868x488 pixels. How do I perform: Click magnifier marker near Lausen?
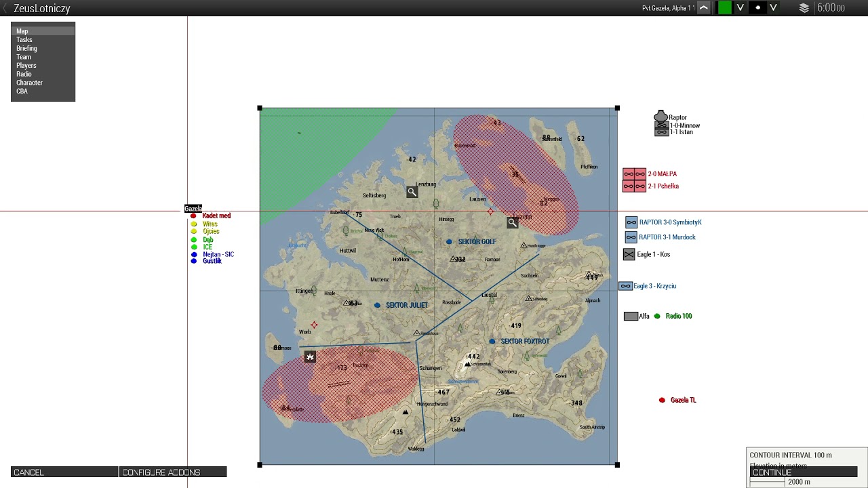pyautogui.click(x=513, y=222)
